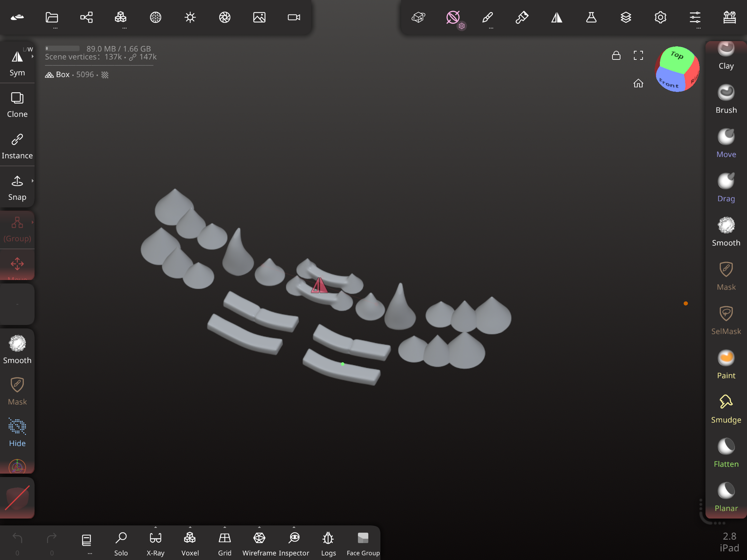Select the Planar tool
Image resolution: width=747 pixels, height=560 pixels.
click(726, 497)
